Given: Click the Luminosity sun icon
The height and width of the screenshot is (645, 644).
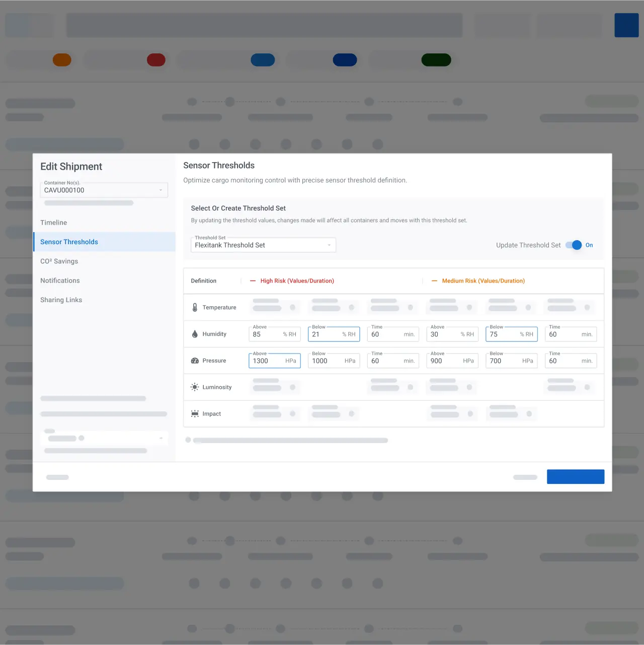Looking at the screenshot, I should tap(194, 387).
